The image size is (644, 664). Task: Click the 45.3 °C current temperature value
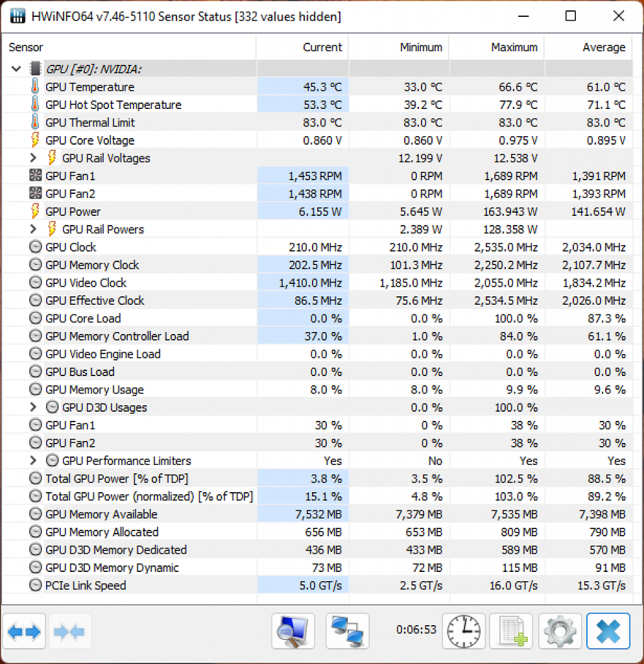pyautogui.click(x=322, y=87)
